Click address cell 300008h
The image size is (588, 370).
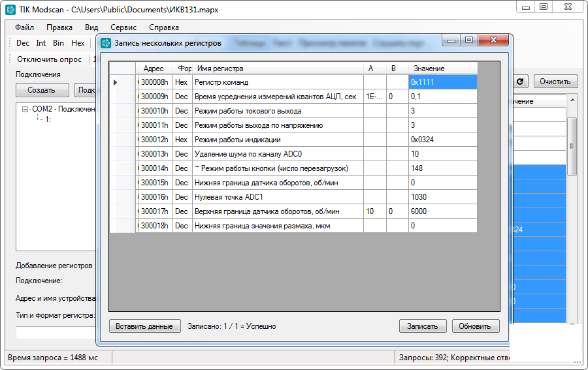pyautogui.click(x=155, y=82)
